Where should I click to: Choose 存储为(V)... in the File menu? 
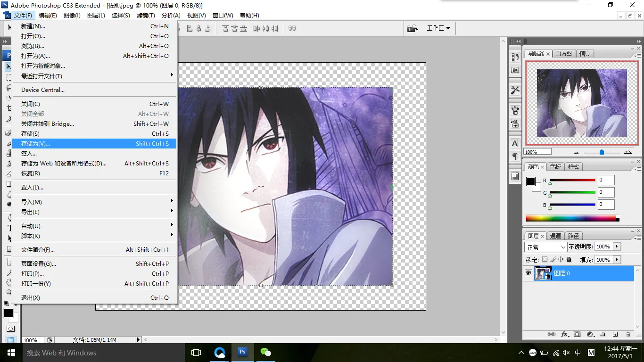[x=94, y=143]
